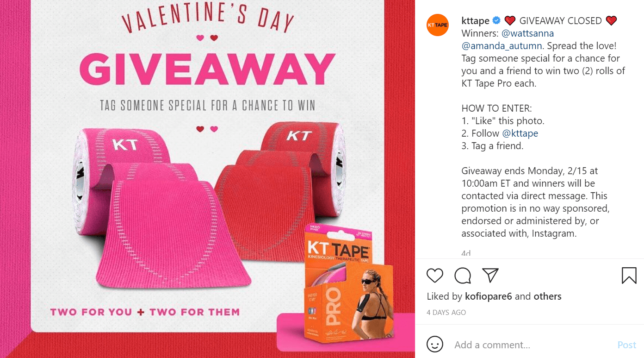Click the 4 DAYS AGO timestamp

446,312
